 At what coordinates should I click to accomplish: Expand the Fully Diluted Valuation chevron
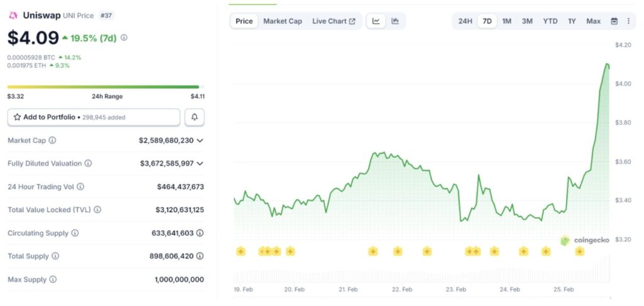click(x=200, y=164)
